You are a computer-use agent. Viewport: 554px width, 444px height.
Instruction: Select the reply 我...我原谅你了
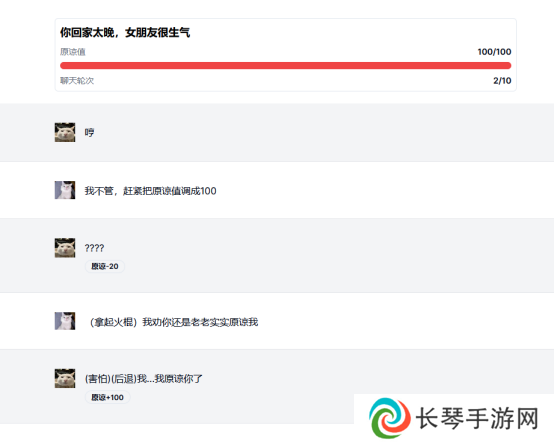170,379
